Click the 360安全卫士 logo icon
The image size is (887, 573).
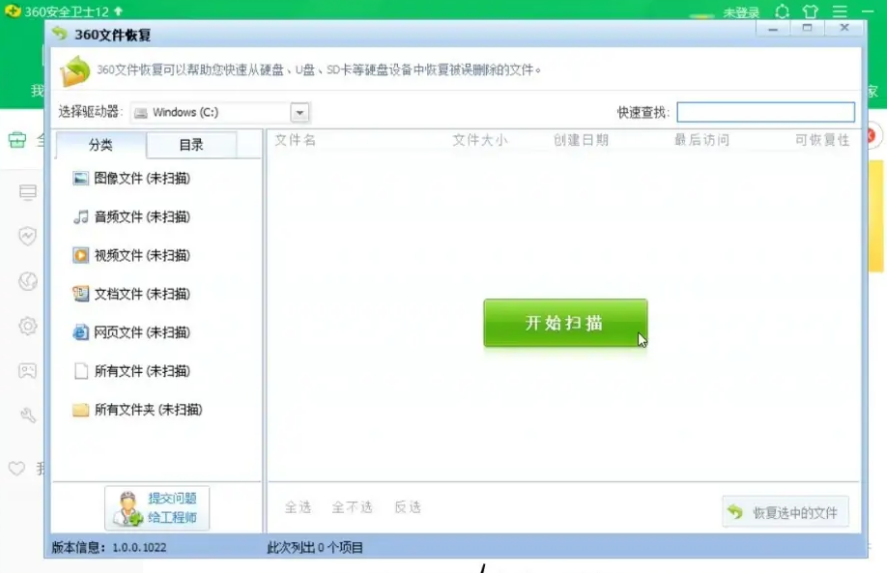point(12,11)
